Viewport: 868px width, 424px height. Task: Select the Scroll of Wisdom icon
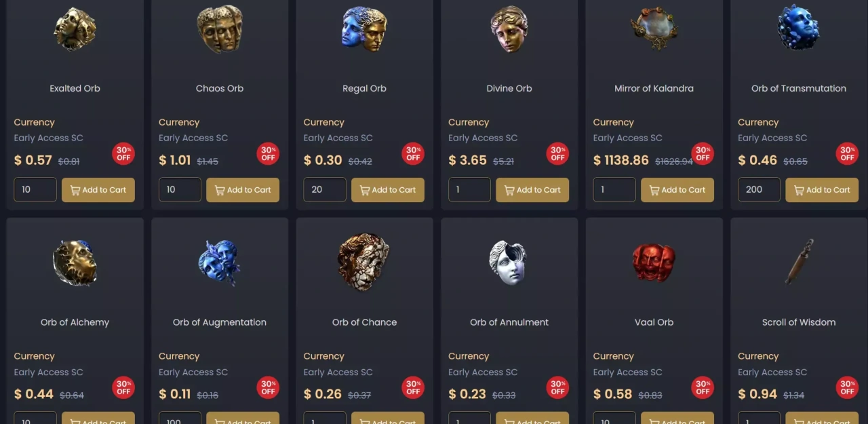pos(799,261)
